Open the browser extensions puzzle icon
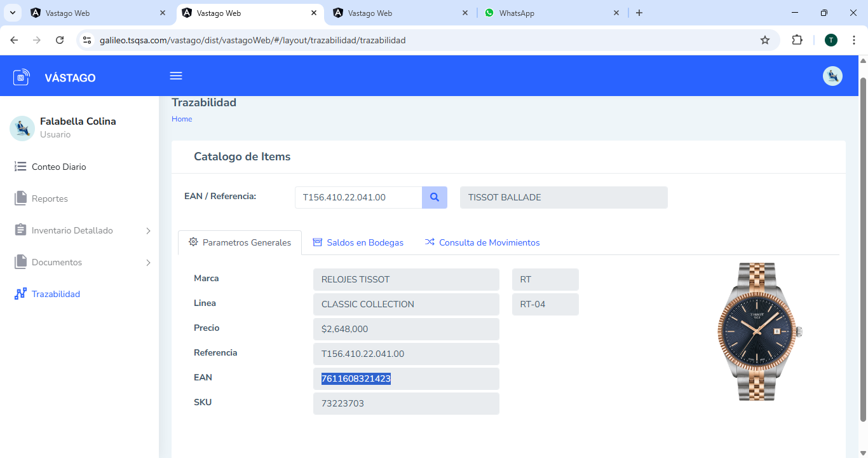 797,40
